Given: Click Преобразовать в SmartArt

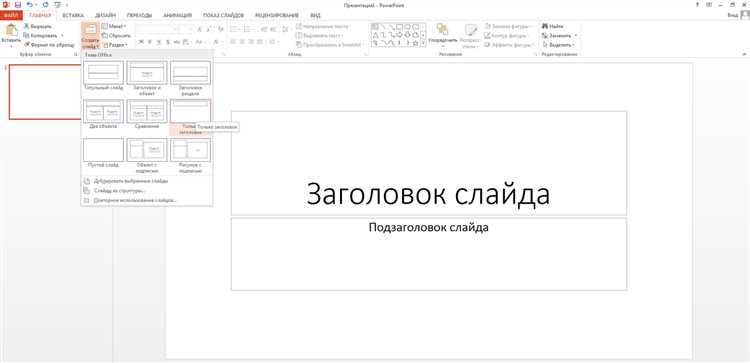Looking at the screenshot, I should (x=330, y=44).
